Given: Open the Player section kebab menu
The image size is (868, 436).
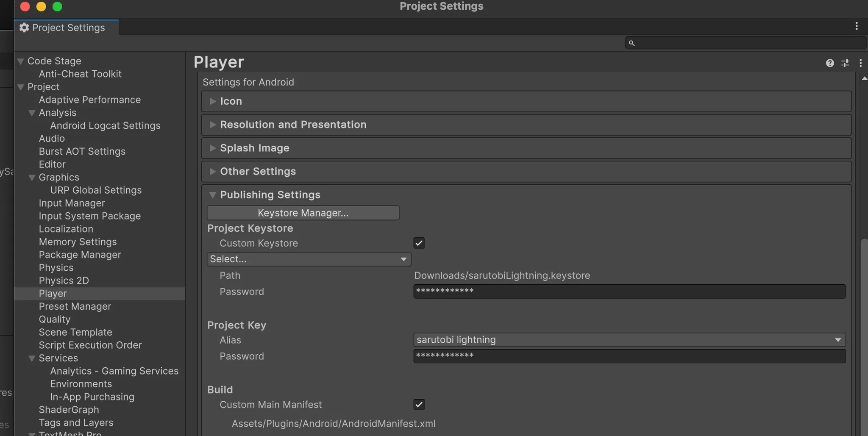Looking at the screenshot, I should 860,63.
